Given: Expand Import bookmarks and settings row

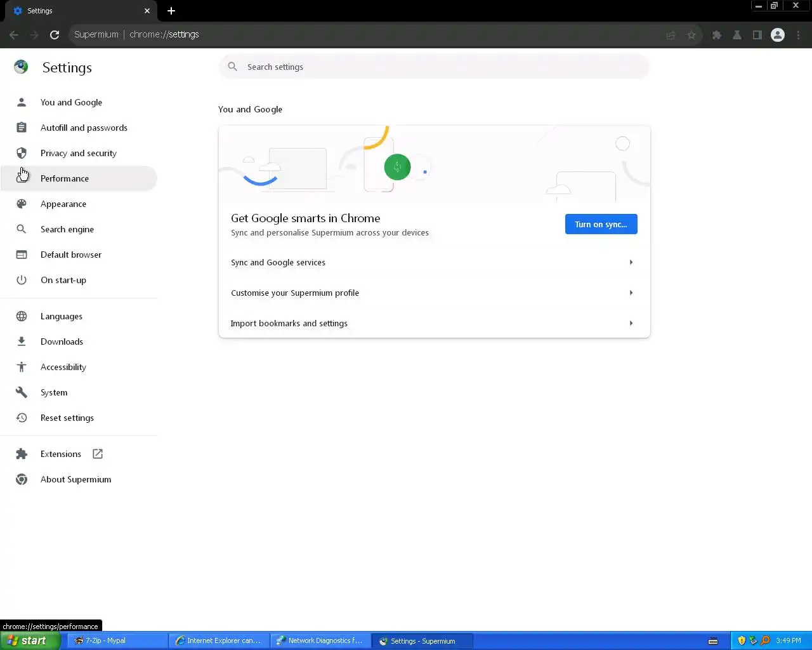Looking at the screenshot, I should (x=435, y=323).
